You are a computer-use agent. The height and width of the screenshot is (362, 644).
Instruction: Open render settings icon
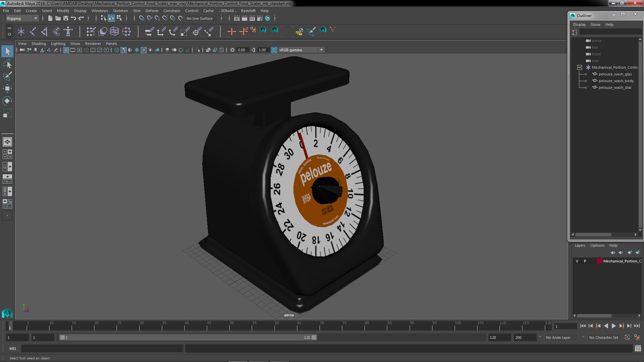click(260, 18)
